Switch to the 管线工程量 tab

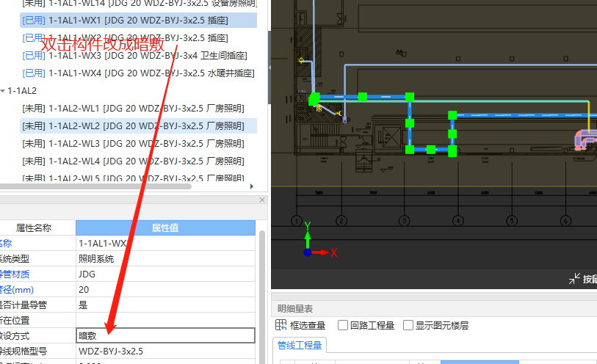(300, 346)
